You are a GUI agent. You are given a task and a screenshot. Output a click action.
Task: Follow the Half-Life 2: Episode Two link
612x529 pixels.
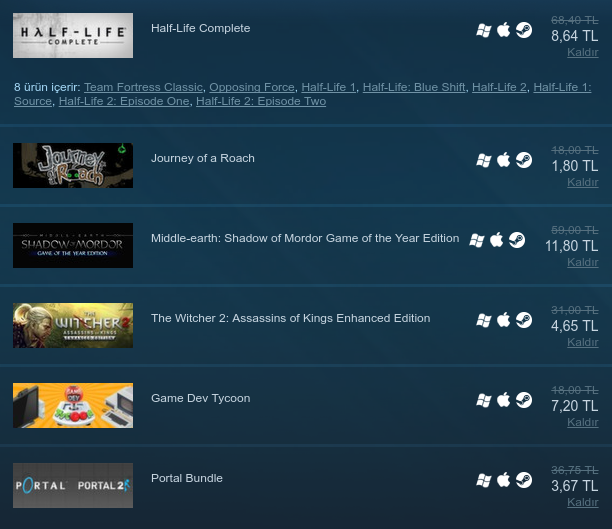tap(261, 101)
